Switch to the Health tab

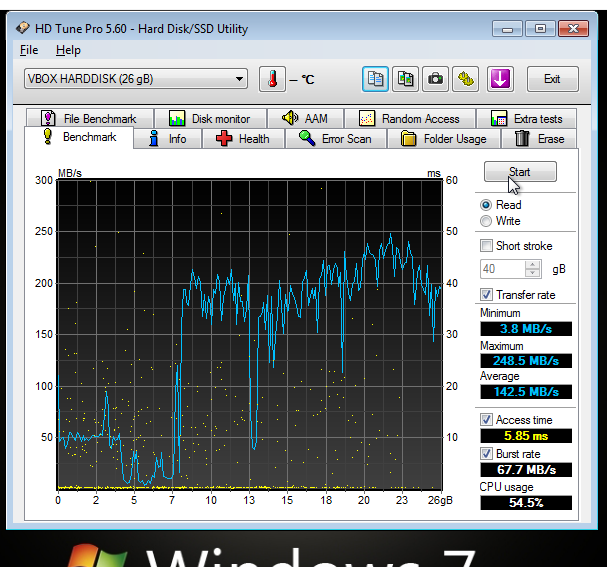243,139
